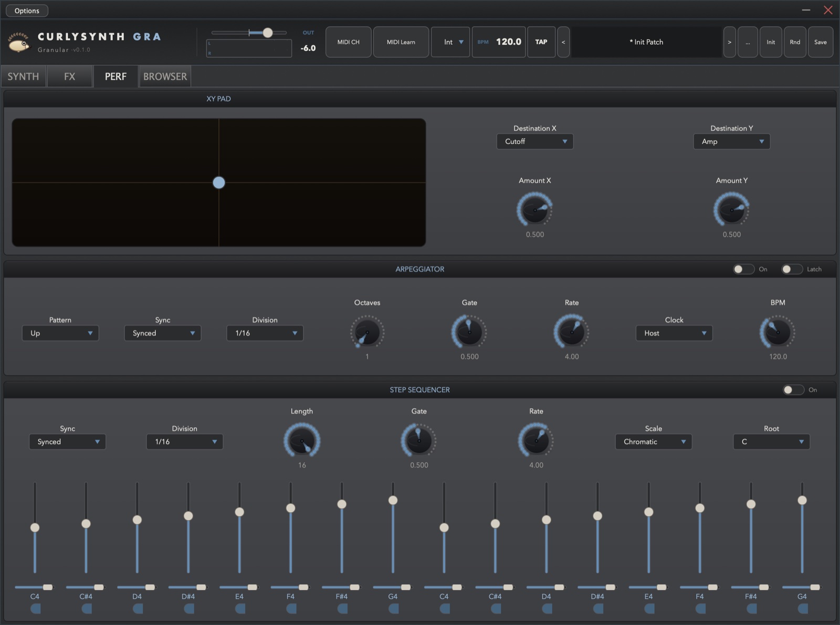The height and width of the screenshot is (625, 840).
Task: Click the * Init Patch name display
Action: coord(646,42)
